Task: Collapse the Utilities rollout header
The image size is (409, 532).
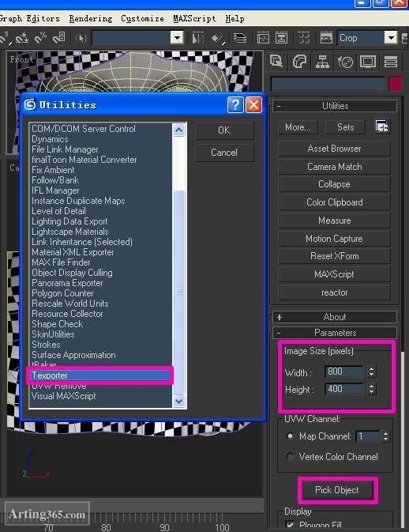Action: coord(335,106)
